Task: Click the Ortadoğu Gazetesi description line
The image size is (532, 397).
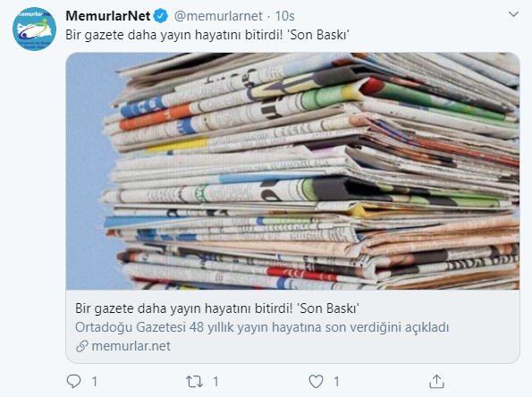Action: 262,327
